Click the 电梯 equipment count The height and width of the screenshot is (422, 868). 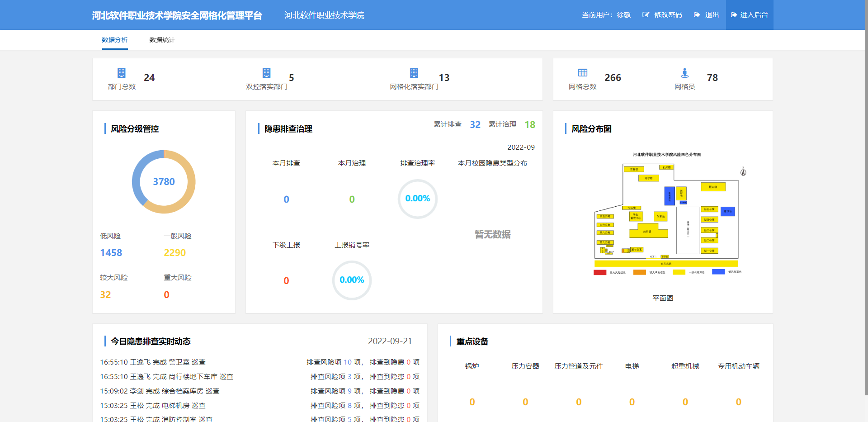pyautogui.click(x=632, y=402)
